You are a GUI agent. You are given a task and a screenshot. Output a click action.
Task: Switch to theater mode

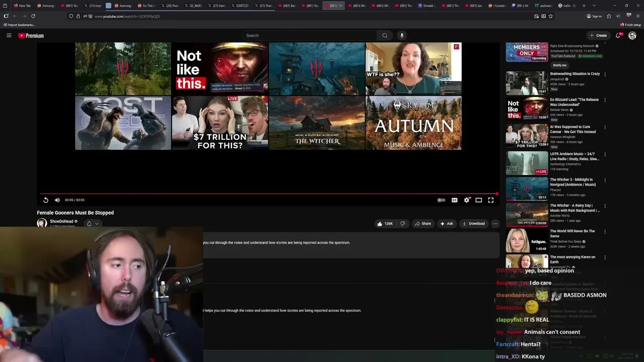(x=478, y=200)
